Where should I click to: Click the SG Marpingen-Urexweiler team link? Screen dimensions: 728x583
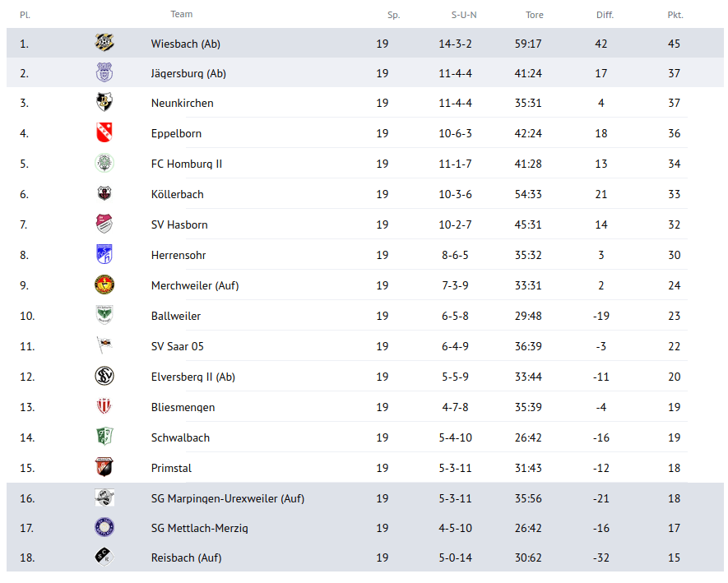pyautogui.click(x=228, y=498)
